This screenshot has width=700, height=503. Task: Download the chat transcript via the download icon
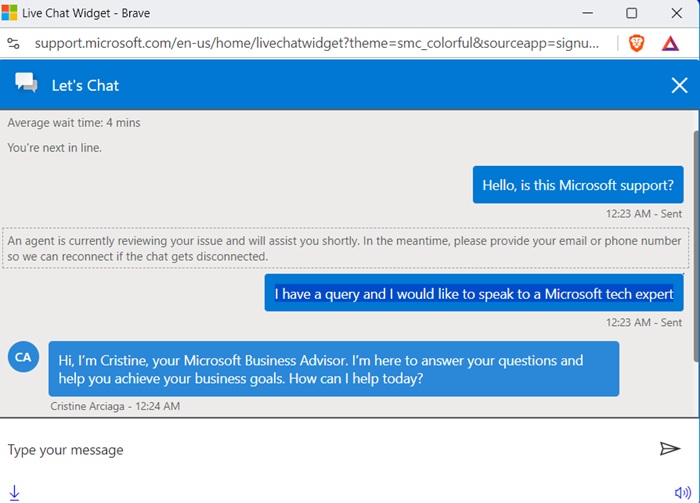tap(14, 493)
